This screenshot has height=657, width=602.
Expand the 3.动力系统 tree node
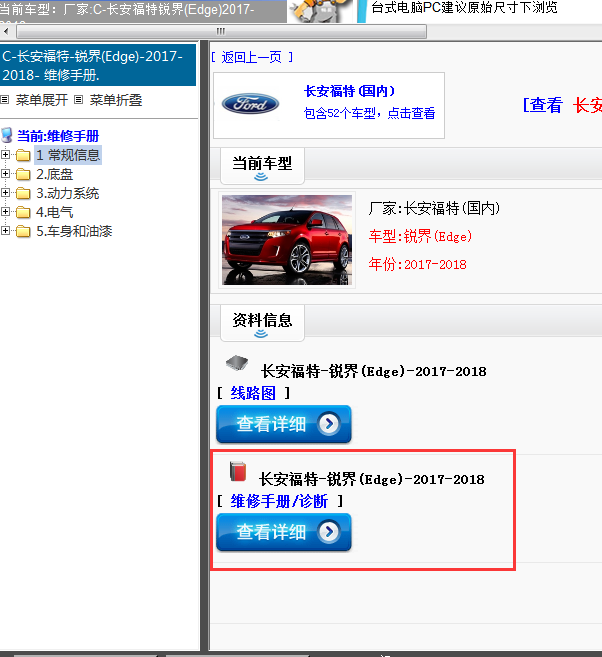[x=5, y=193]
